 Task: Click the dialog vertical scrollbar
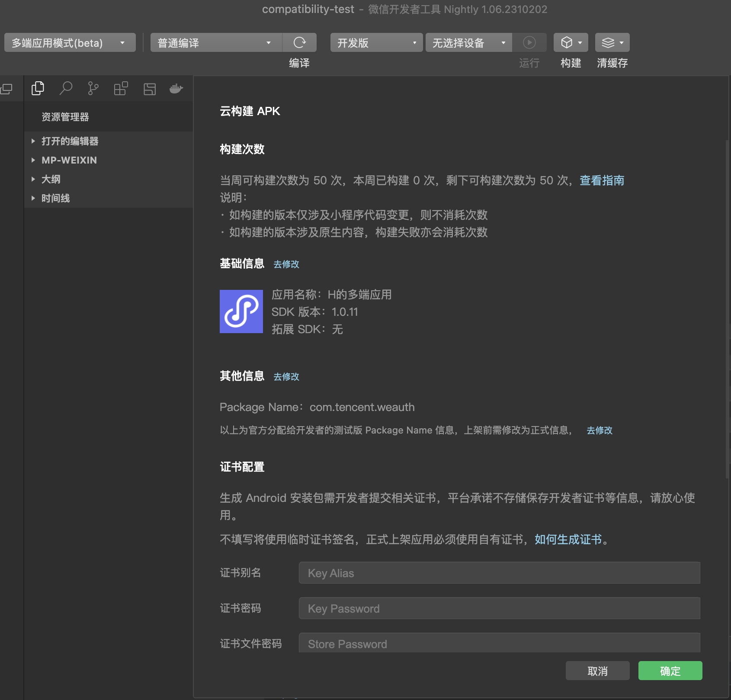click(728, 309)
